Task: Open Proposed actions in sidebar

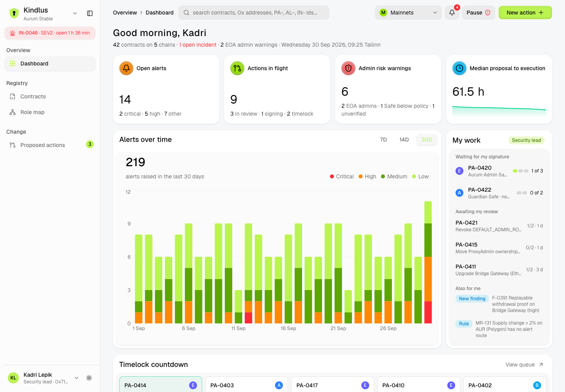Action: [x=50, y=145]
